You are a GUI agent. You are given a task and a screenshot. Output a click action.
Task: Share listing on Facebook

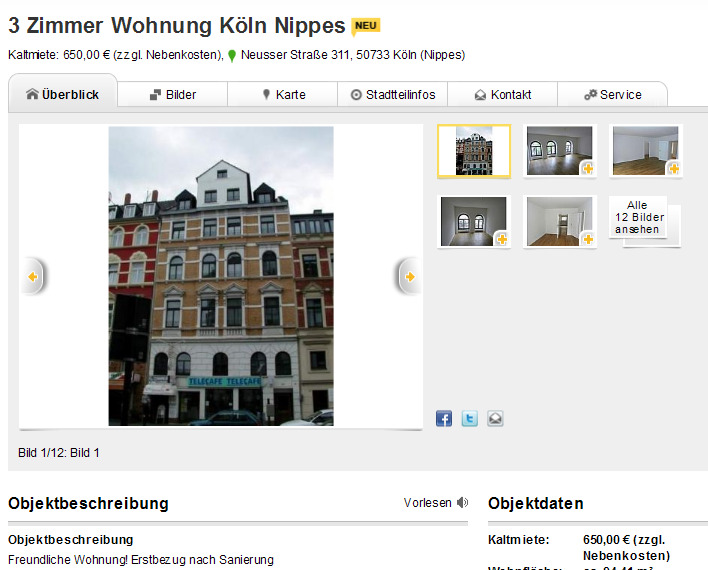click(444, 419)
